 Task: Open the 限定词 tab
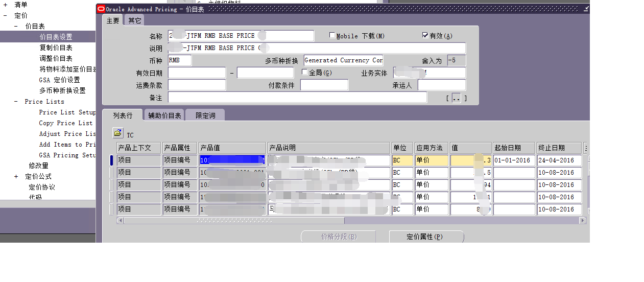tap(205, 115)
